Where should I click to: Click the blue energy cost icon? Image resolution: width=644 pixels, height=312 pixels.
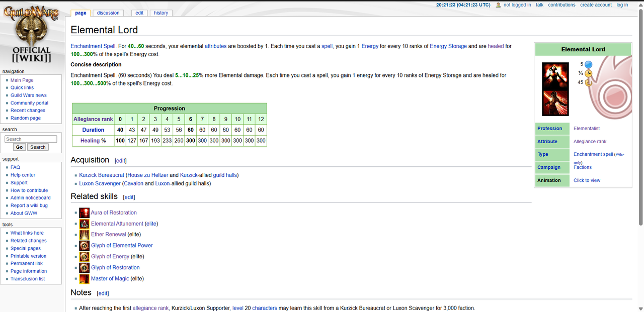click(588, 64)
